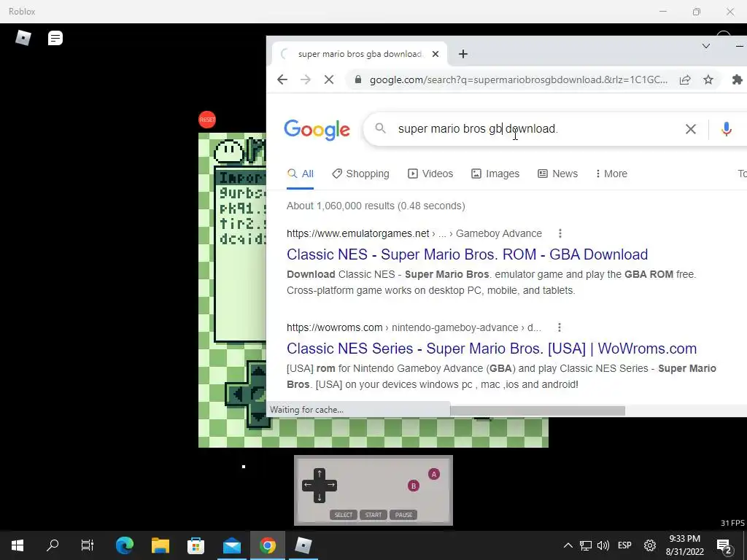Select the All results tab

point(300,174)
